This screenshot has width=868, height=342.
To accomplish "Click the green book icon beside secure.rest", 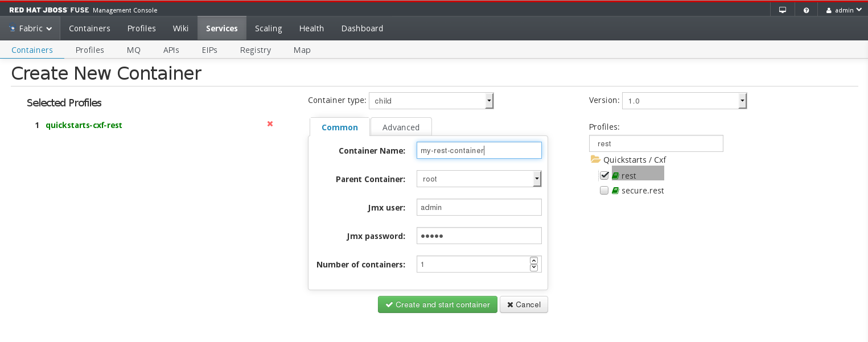I will click(x=615, y=191).
